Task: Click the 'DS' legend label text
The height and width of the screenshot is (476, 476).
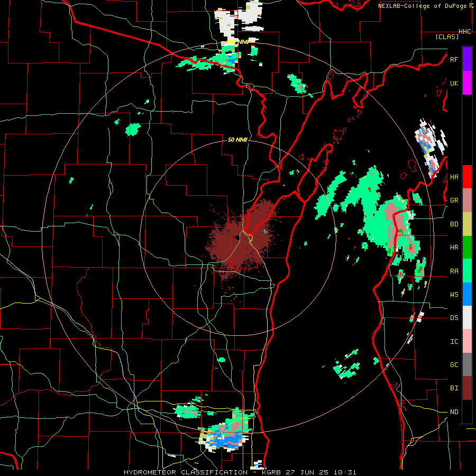Action: pos(454,318)
